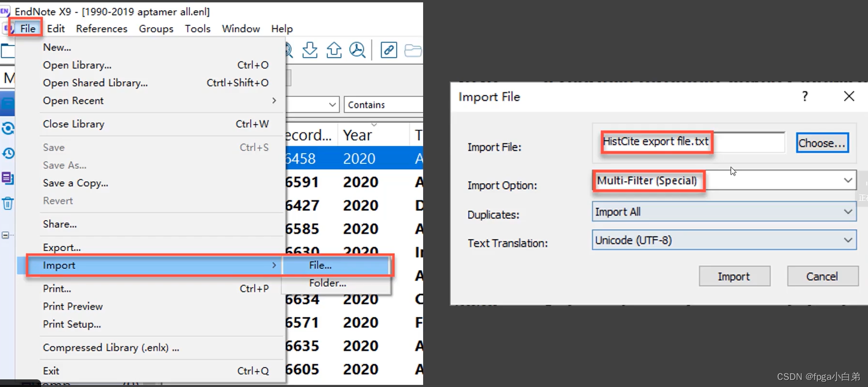Select Print Setup... menu entry
This screenshot has height=387, width=868.
click(x=151, y=324)
